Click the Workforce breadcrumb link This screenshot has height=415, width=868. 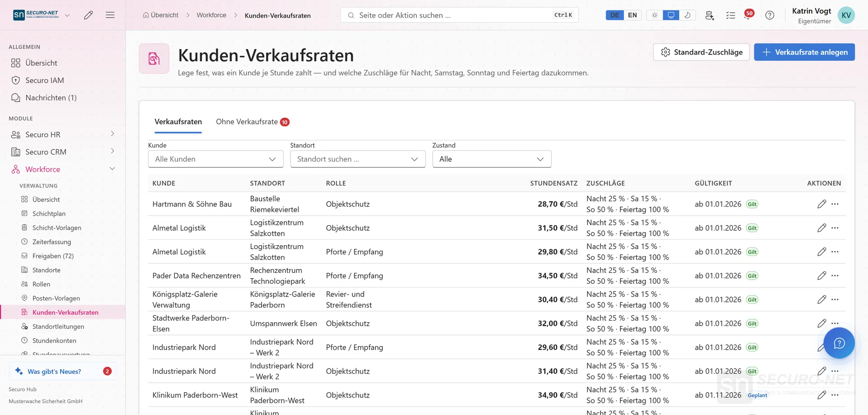(211, 15)
